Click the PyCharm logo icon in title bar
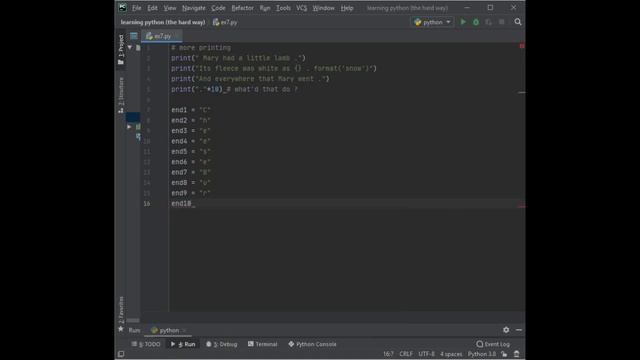 (122, 7)
